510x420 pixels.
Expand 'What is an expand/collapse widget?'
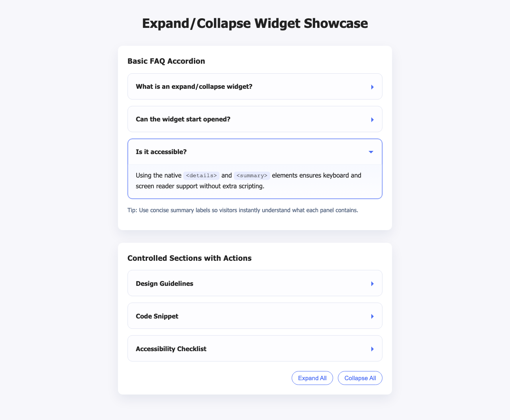click(194, 86)
